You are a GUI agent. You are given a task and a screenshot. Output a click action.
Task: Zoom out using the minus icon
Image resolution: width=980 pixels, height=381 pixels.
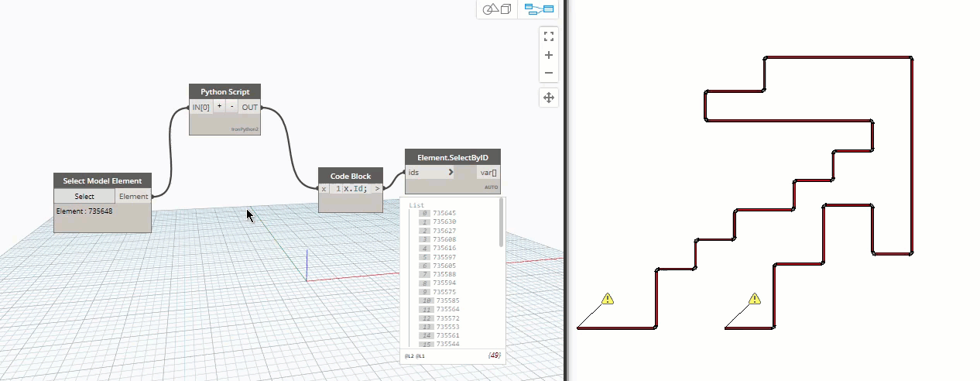pyautogui.click(x=549, y=73)
